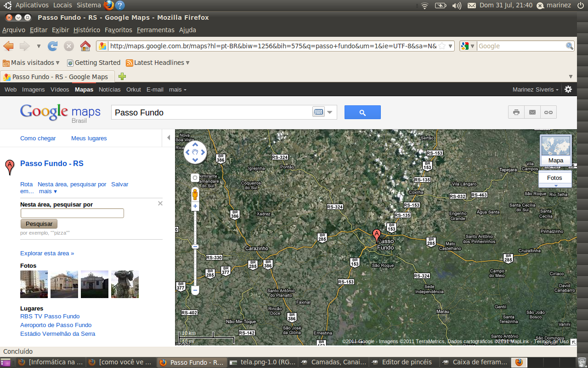Print the map with the printer icon
The height and width of the screenshot is (368, 588).
coord(516,112)
